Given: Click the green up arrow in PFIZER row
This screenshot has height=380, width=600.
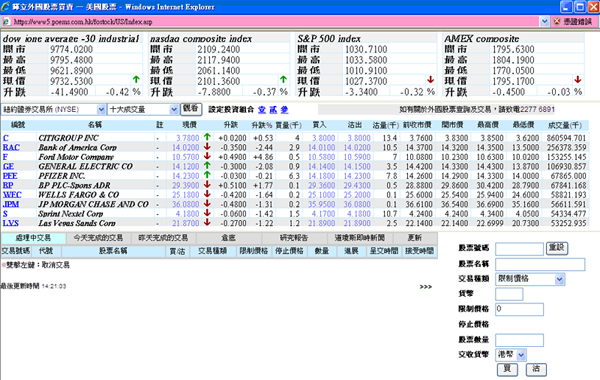Looking at the screenshot, I should coord(207,175).
